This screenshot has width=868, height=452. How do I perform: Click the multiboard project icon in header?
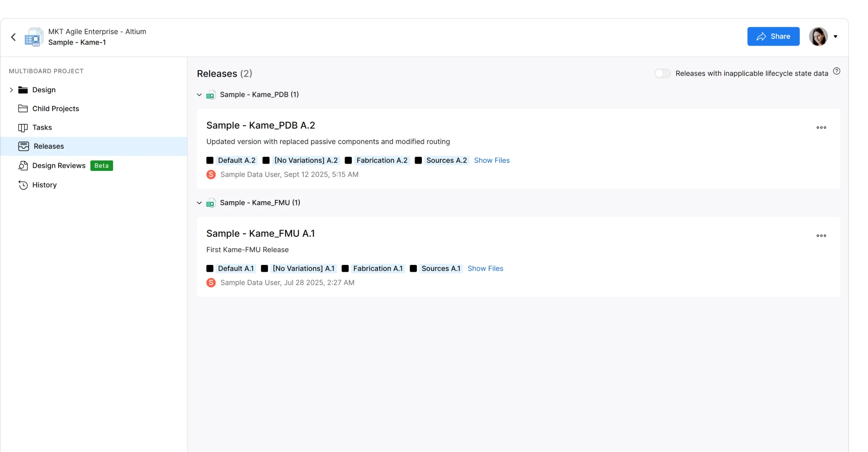33,37
